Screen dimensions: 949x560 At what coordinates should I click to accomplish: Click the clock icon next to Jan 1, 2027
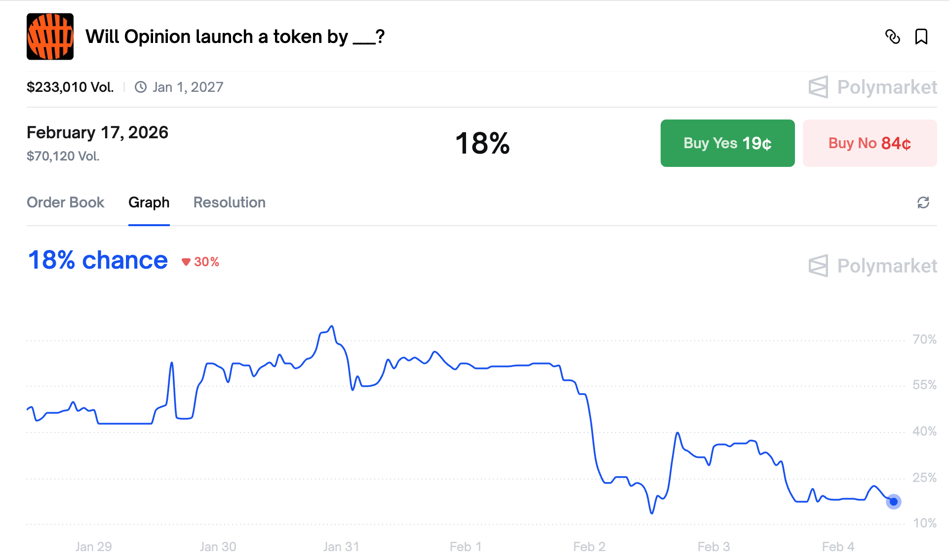tap(141, 87)
